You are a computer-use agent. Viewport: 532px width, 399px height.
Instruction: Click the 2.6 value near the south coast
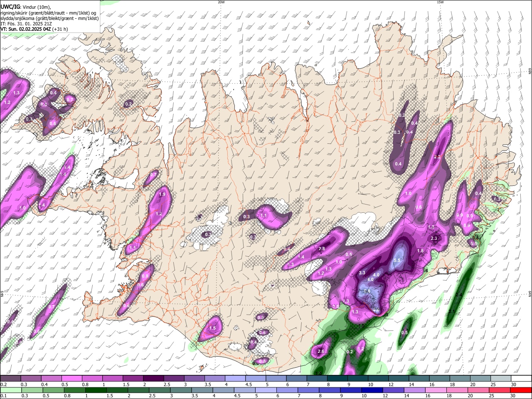320,351
